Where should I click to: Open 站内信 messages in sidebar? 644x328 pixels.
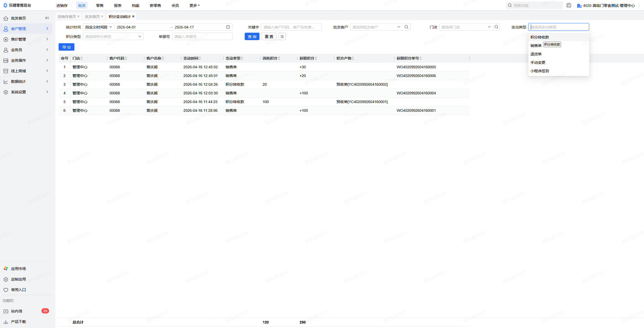point(17,311)
